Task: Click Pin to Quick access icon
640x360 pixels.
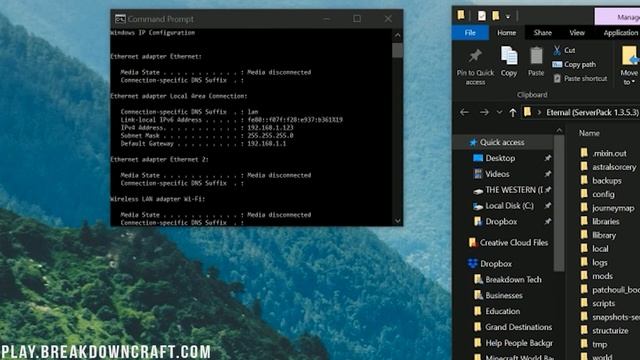Action: 475,56
